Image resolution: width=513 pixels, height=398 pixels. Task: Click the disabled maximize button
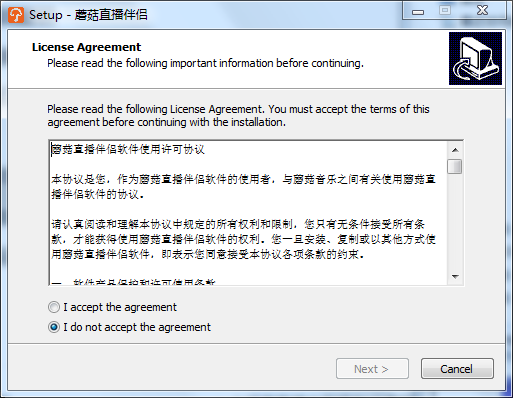click(x=445, y=11)
